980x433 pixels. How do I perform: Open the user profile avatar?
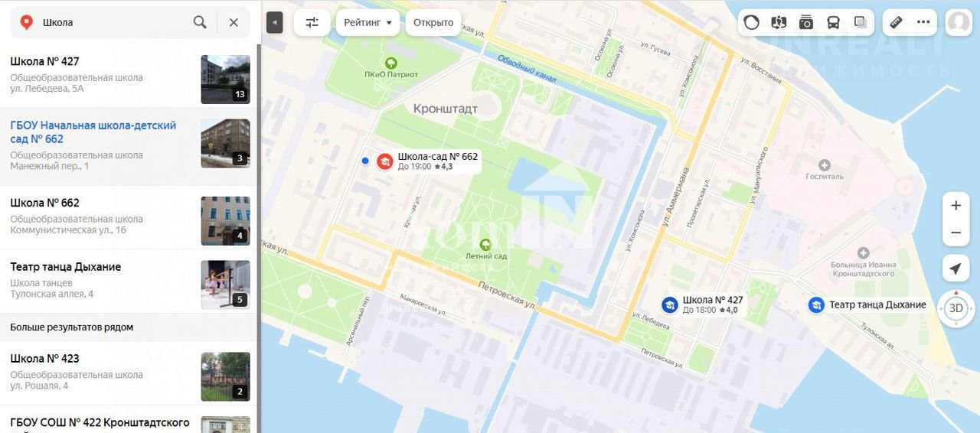pyautogui.click(x=958, y=22)
